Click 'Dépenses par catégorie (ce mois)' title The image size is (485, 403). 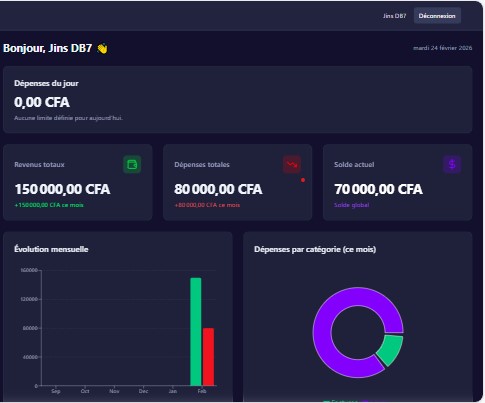click(x=315, y=249)
